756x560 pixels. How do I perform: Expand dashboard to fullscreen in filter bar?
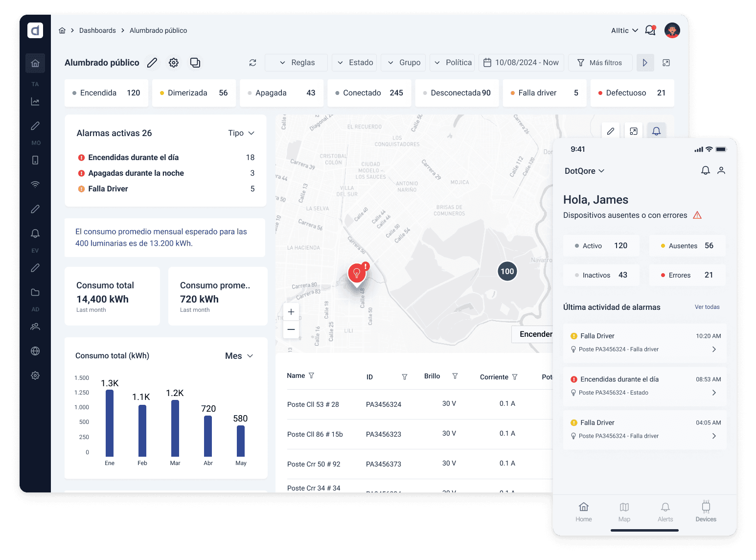pyautogui.click(x=666, y=63)
